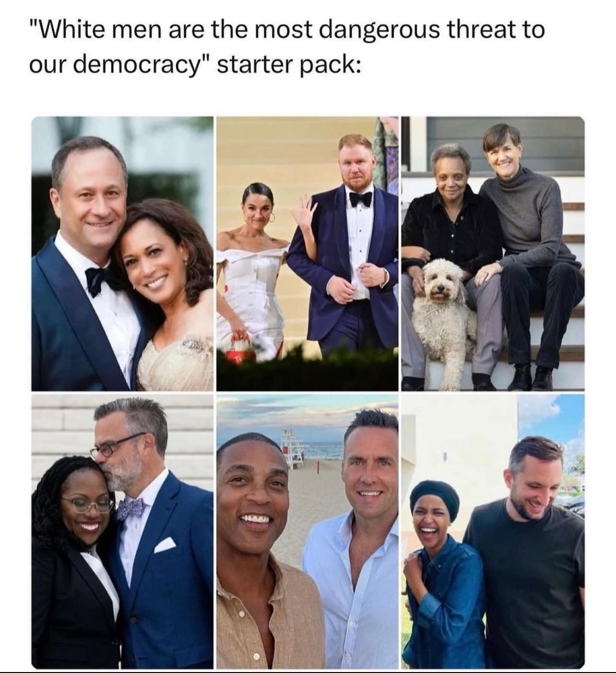Open the top-middle photo with white gown
Screen dimensions: 616x673
coord(307,253)
